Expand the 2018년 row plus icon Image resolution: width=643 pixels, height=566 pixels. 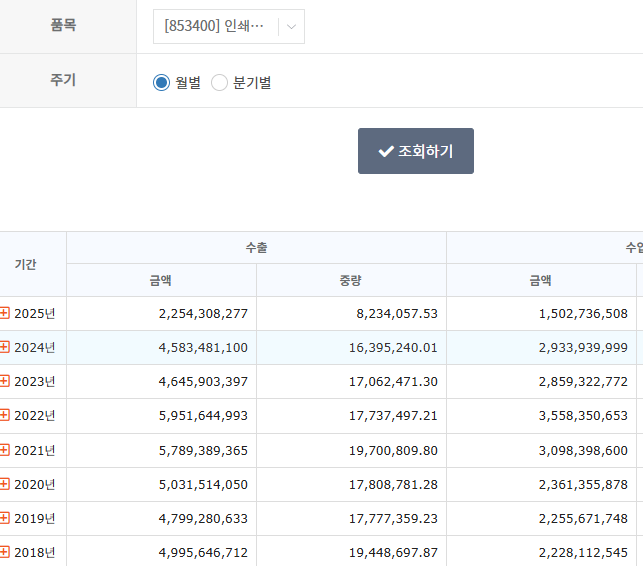click(x=5, y=551)
